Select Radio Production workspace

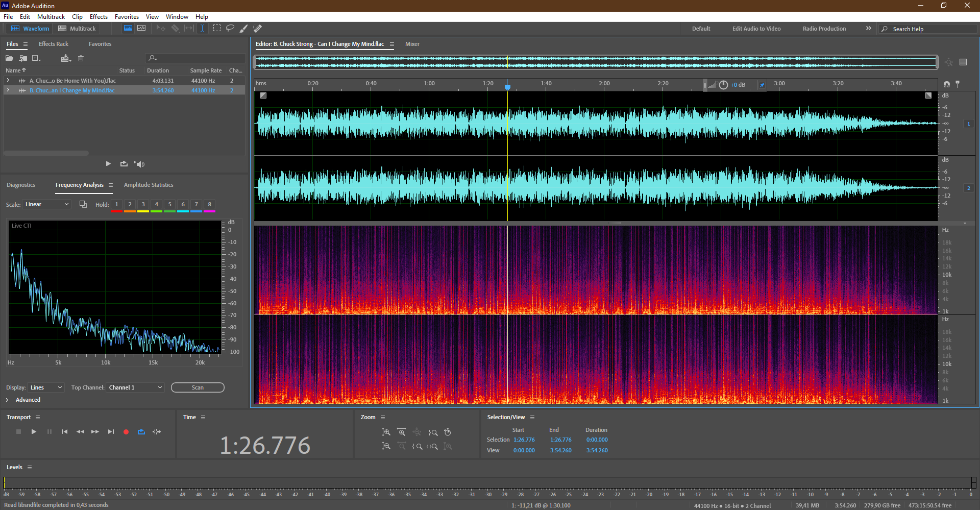click(824, 29)
